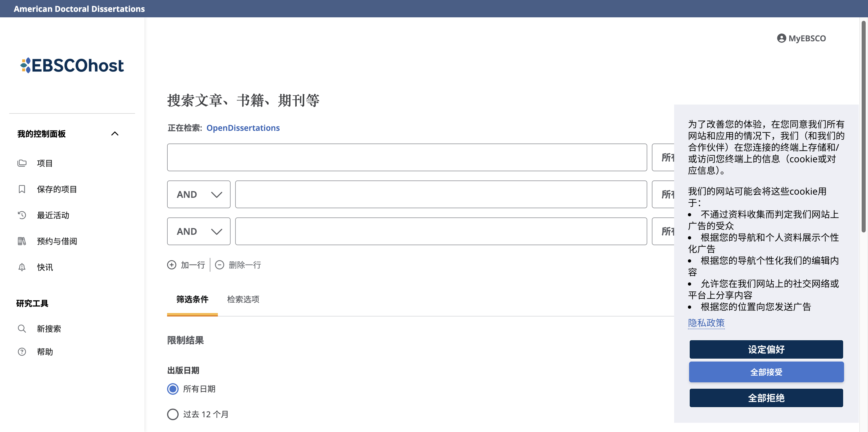Click the bookmark icon beside 保存的项目
Image resolution: width=868 pixels, height=432 pixels.
[22, 189]
